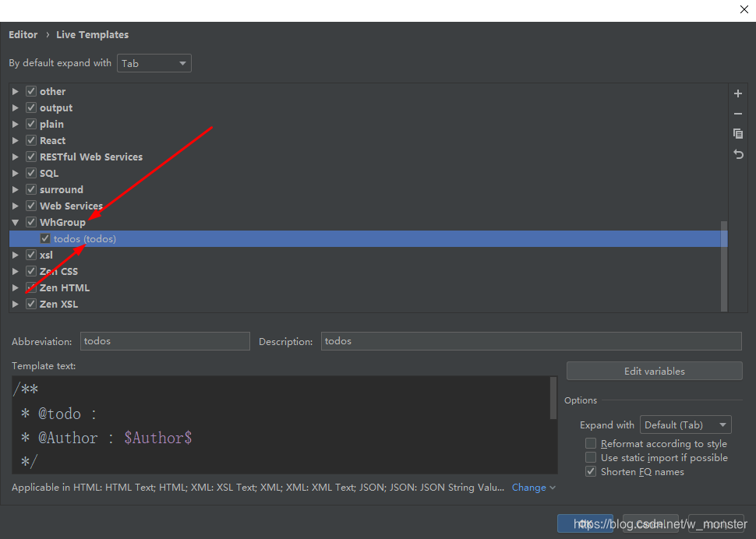
Task: Click the template text editor scrollbar
Action: tap(553, 398)
